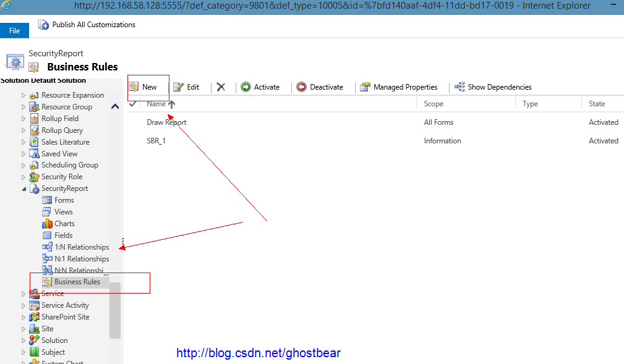Click the Edit button label
The height and width of the screenshot is (364, 624).
pyautogui.click(x=193, y=87)
